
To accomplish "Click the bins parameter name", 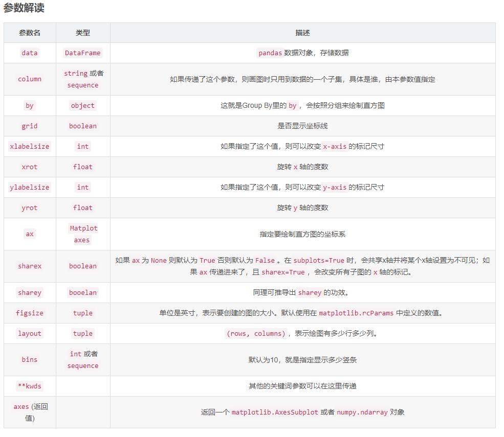I will pos(29,359).
